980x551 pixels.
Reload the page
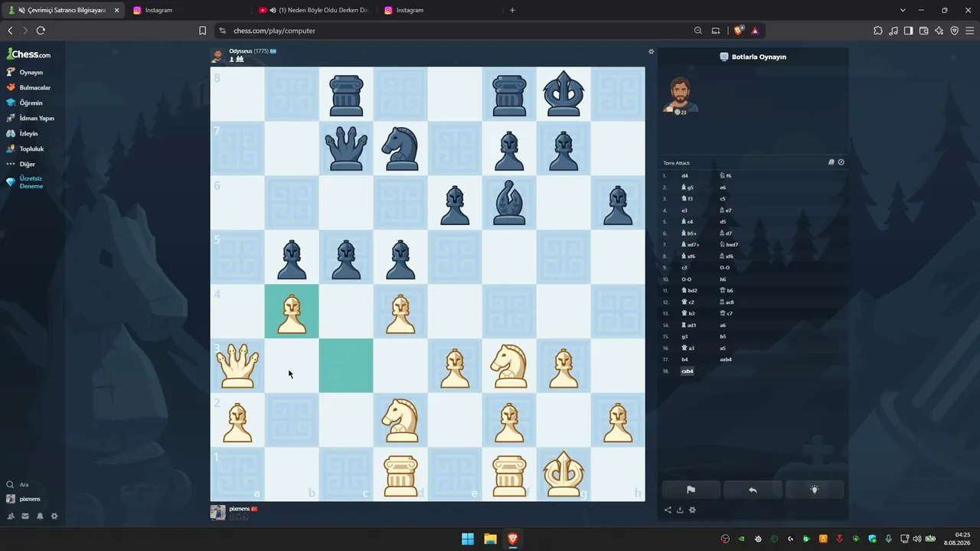(41, 31)
